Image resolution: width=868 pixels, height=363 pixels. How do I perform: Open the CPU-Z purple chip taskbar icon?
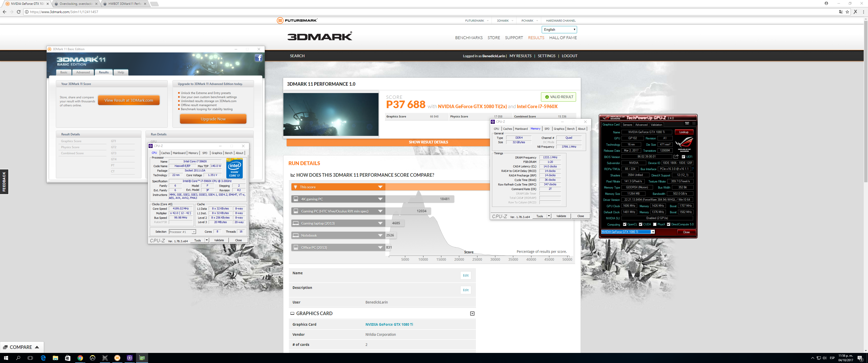(129, 358)
